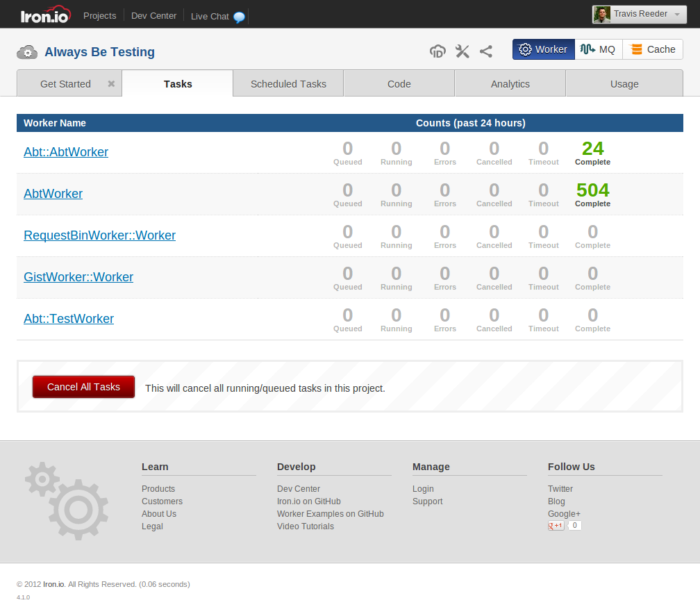Go to the Usage tab

pos(624,83)
